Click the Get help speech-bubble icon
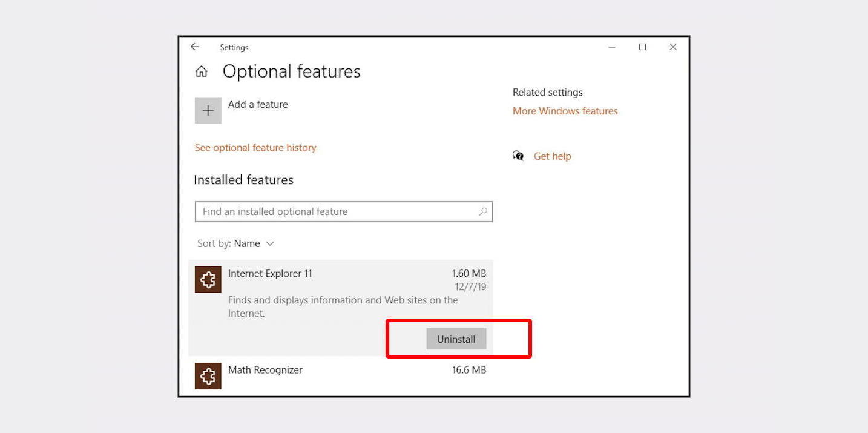868x433 pixels. (x=518, y=156)
